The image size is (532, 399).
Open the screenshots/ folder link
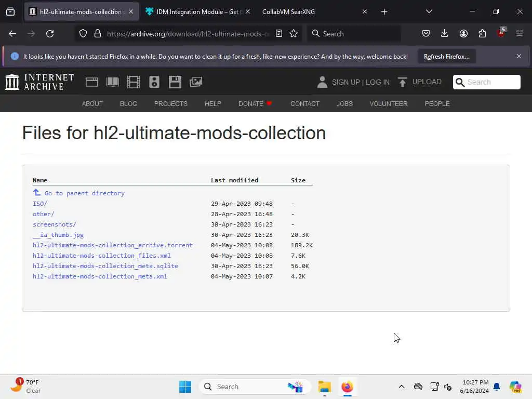point(54,224)
